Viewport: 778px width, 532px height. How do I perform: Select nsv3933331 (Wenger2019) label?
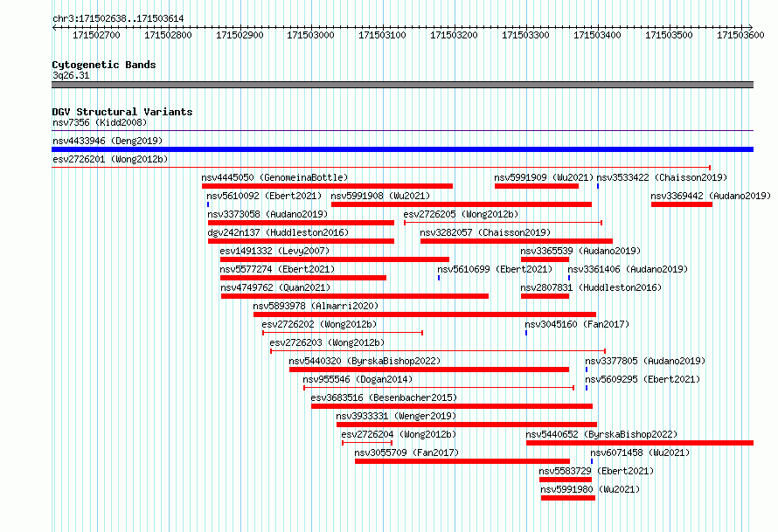click(x=396, y=416)
